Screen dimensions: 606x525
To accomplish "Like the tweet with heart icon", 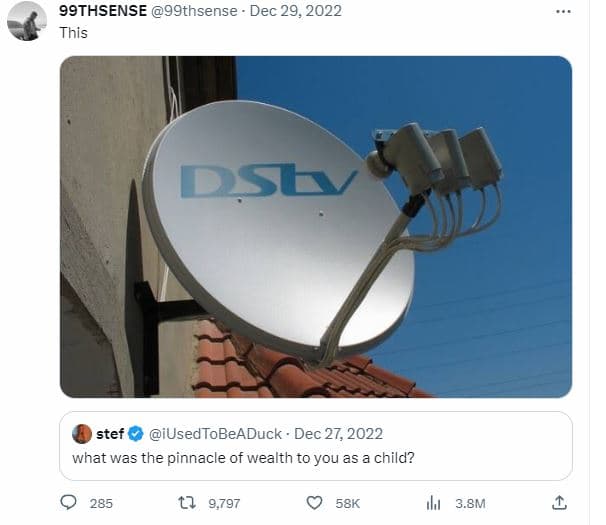I will tap(314, 503).
